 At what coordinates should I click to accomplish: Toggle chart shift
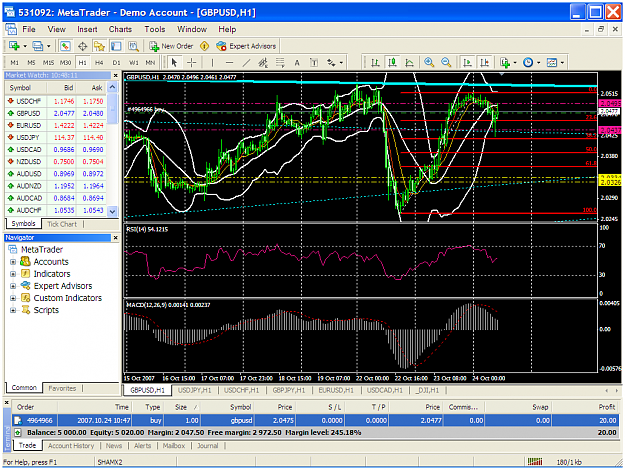tap(484, 63)
